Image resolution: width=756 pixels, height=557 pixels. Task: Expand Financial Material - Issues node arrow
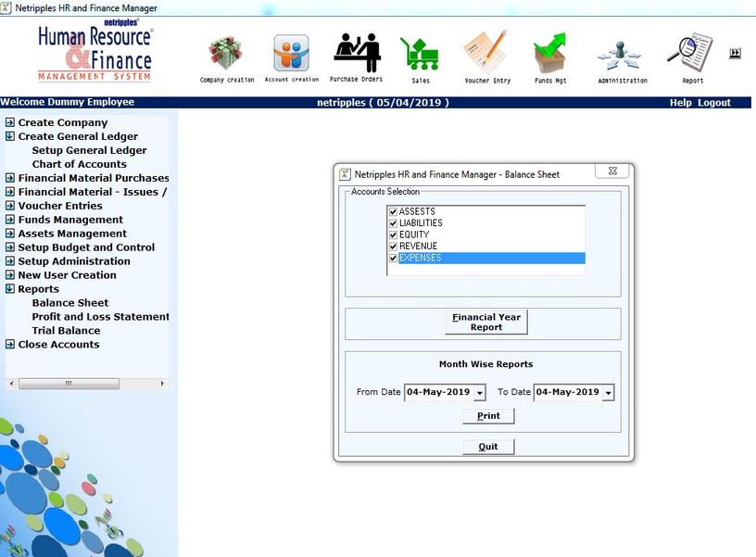[10, 192]
